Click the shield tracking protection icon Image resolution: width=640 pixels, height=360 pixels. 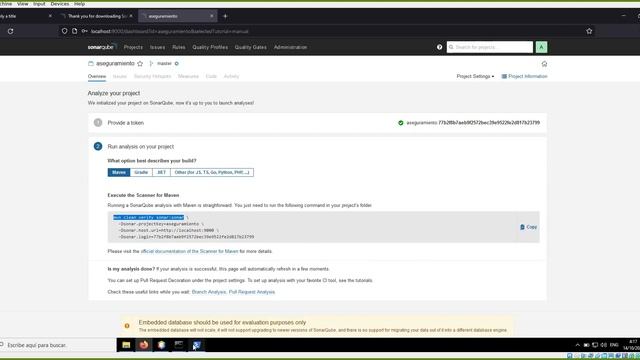click(64, 31)
